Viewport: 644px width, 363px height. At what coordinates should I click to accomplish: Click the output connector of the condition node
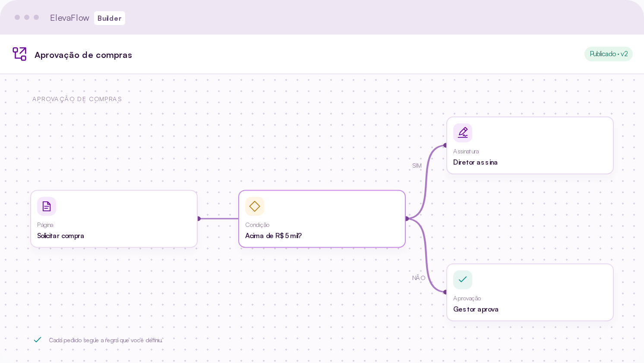click(x=407, y=219)
